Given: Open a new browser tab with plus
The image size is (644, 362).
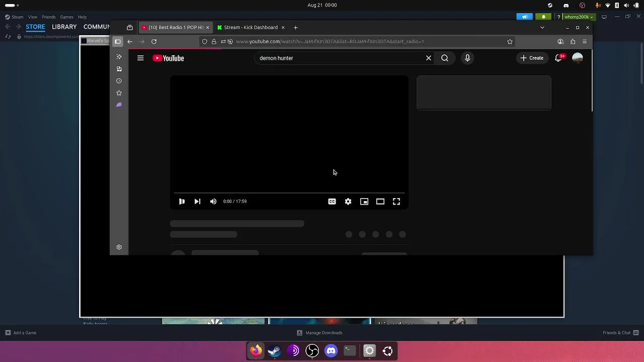Looking at the screenshot, I should tap(295, 28).
